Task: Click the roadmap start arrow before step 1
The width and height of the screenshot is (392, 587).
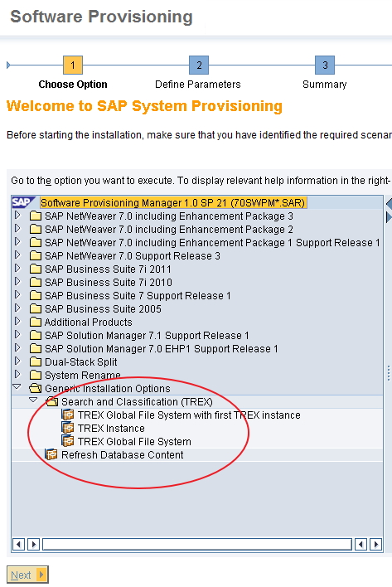Action: point(8,65)
